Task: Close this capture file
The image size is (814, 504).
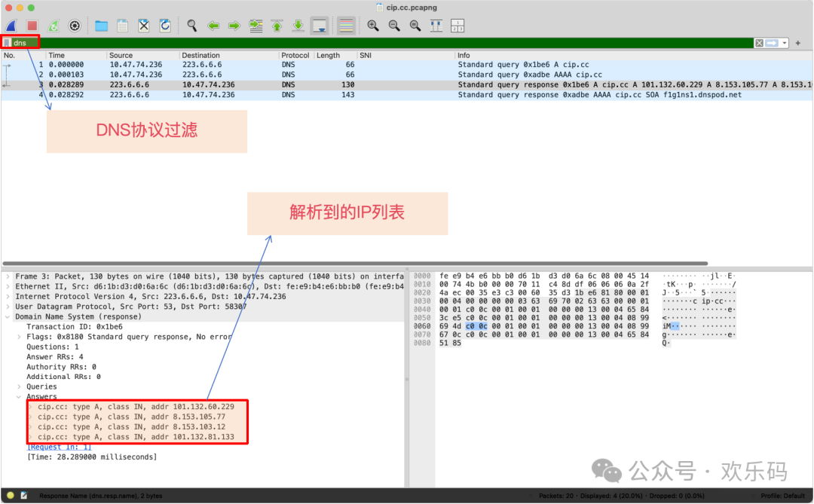Action: click(144, 26)
